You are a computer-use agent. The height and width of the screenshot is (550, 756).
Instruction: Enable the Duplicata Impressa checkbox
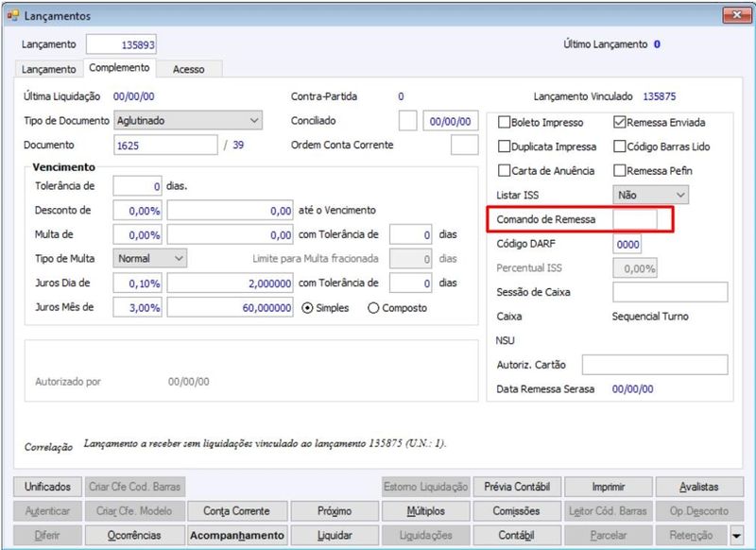coord(504,146)
